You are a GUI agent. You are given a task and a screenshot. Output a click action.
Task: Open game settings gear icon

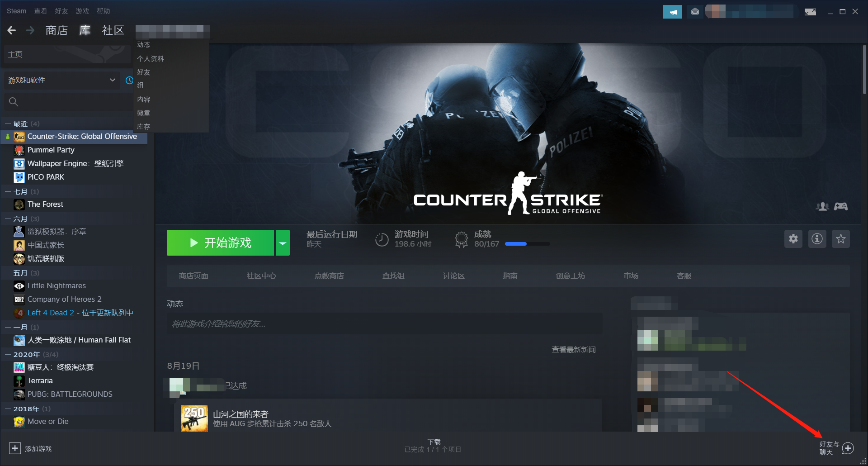click(x=793, y=238)
